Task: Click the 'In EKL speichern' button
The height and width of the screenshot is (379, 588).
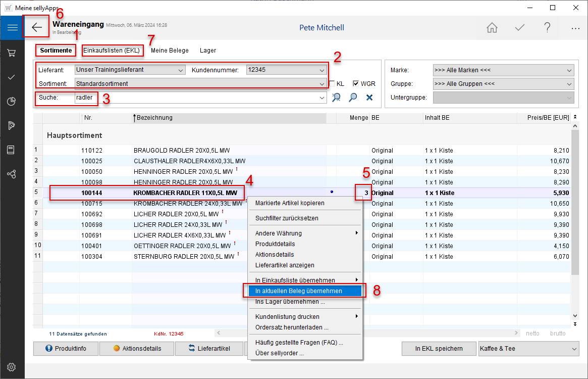Action: (439, 349)
